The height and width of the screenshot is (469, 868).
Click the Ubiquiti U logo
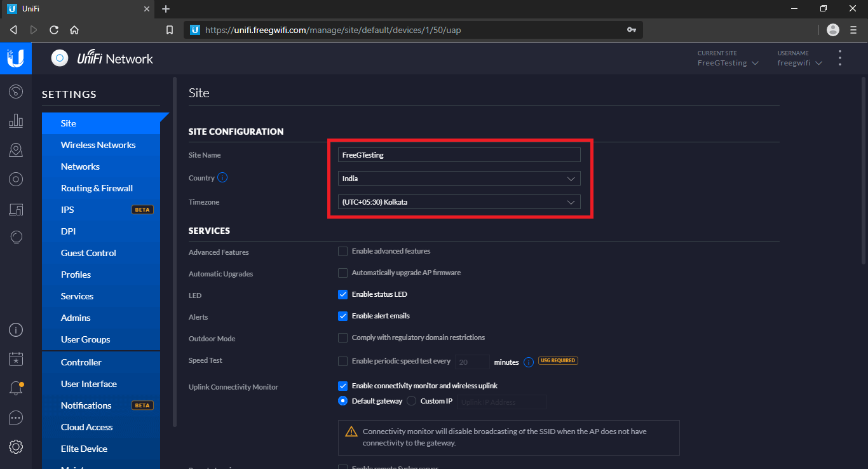point(16,58)
